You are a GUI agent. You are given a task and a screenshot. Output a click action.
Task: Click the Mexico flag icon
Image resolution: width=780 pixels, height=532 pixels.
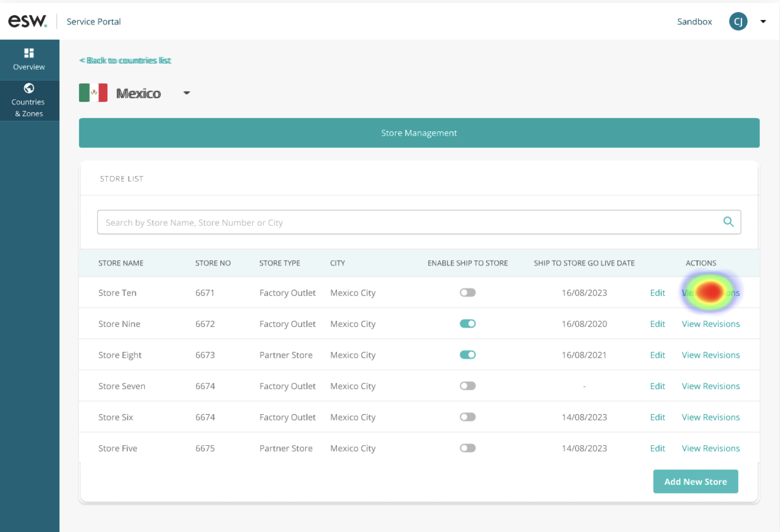(x=93, y=93)
